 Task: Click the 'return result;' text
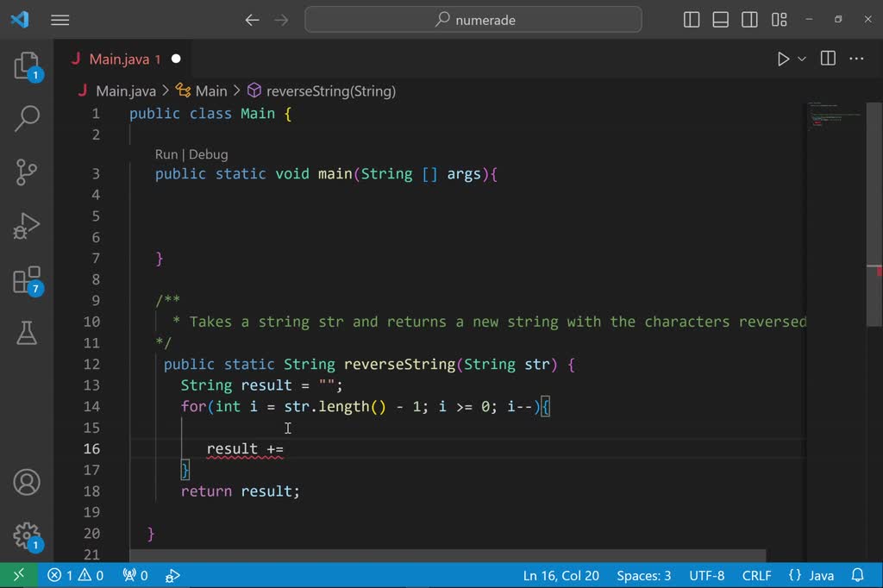pyautogui.click(x=241, y=491)
